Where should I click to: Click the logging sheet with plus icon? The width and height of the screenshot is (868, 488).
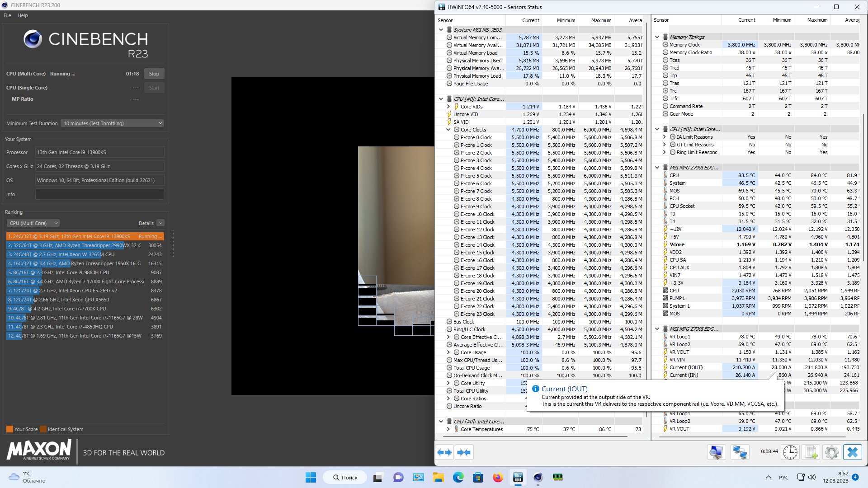[x=811, y=452]
